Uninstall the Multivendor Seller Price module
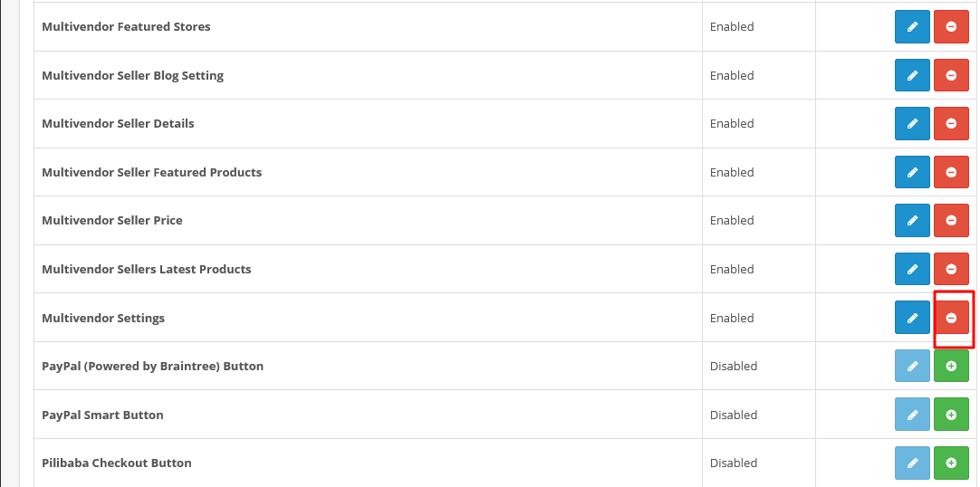 coord(951,220)
